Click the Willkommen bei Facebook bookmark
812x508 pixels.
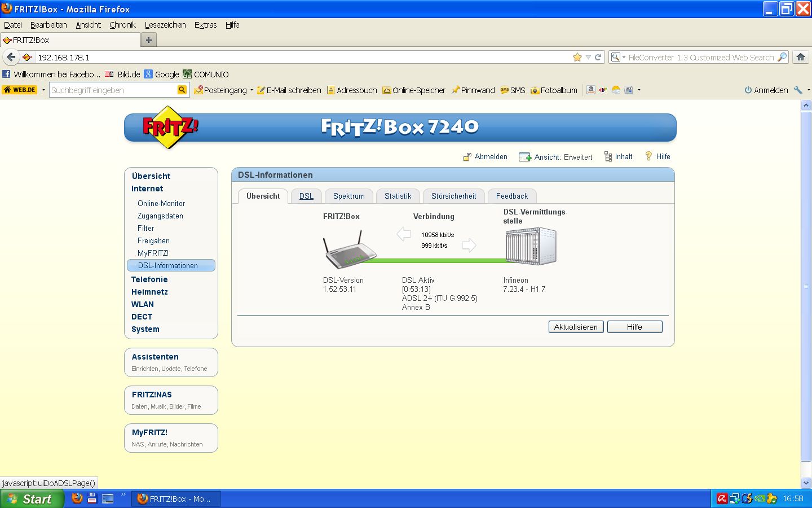[51, 74]
